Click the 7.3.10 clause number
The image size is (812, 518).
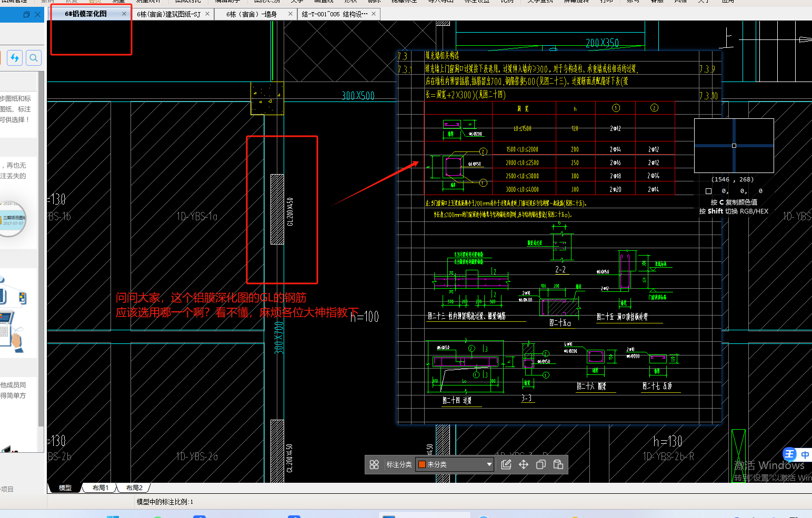[708, 96]
